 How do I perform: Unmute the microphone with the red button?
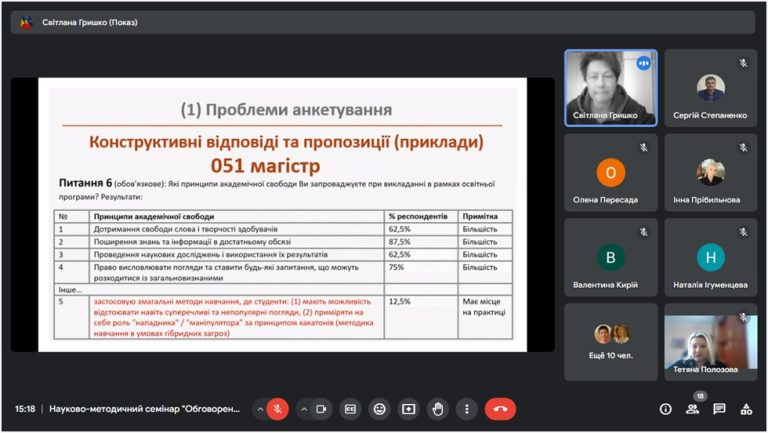coord(278,409)
